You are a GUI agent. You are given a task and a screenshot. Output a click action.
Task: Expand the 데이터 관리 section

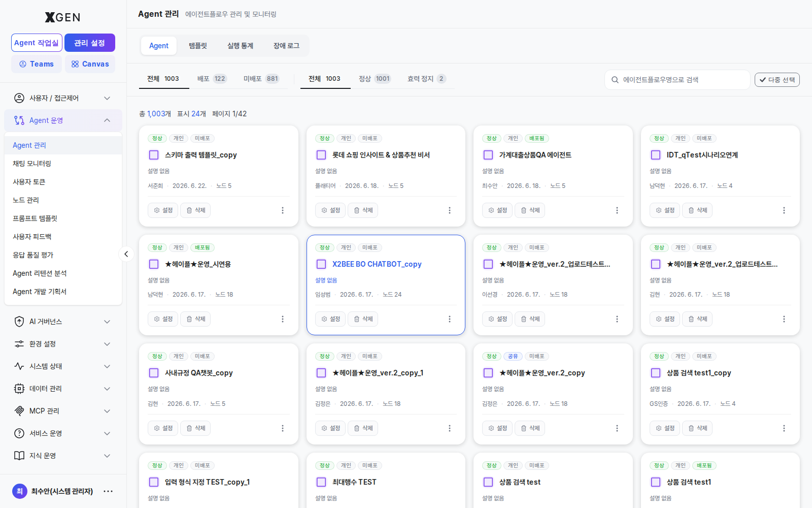[63, 389]
